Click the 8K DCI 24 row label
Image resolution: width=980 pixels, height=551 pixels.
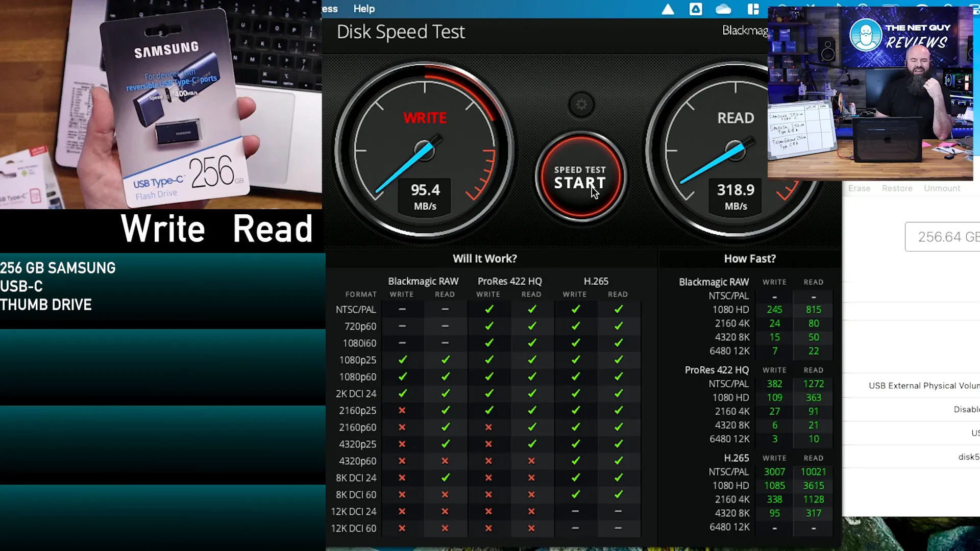(356, 478)
